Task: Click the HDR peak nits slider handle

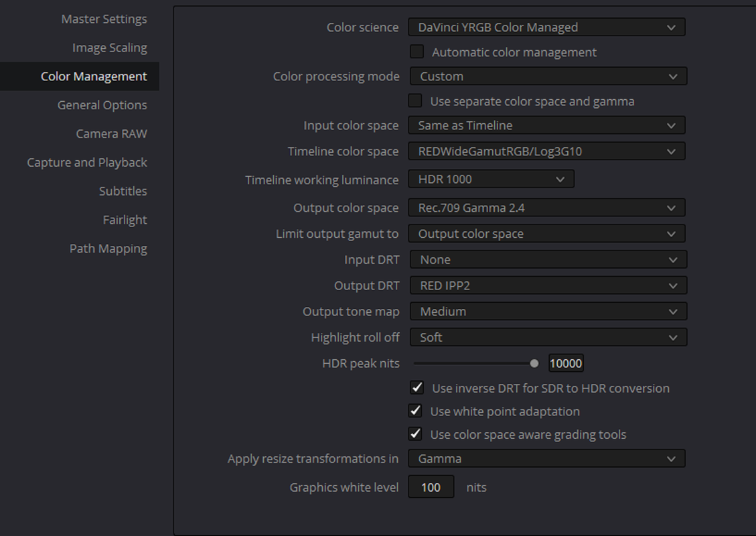Action: pos(534,363)
